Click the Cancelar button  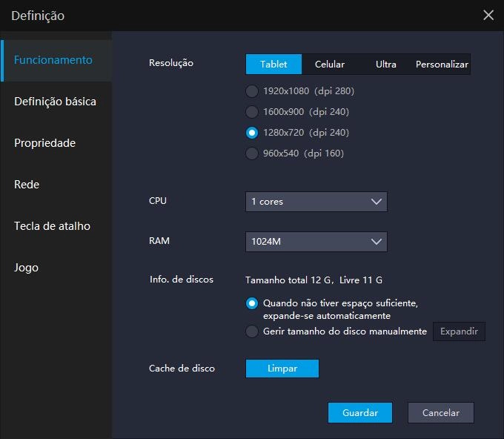click(440, 413)
